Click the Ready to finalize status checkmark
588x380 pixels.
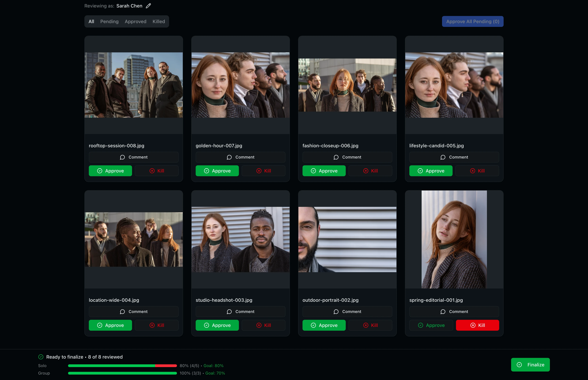pyautogui.click(x=41, y=357)
